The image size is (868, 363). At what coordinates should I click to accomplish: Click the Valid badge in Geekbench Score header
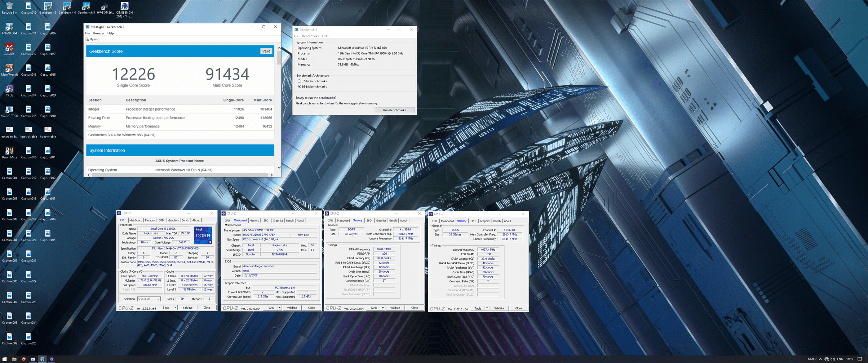[266, 51]
